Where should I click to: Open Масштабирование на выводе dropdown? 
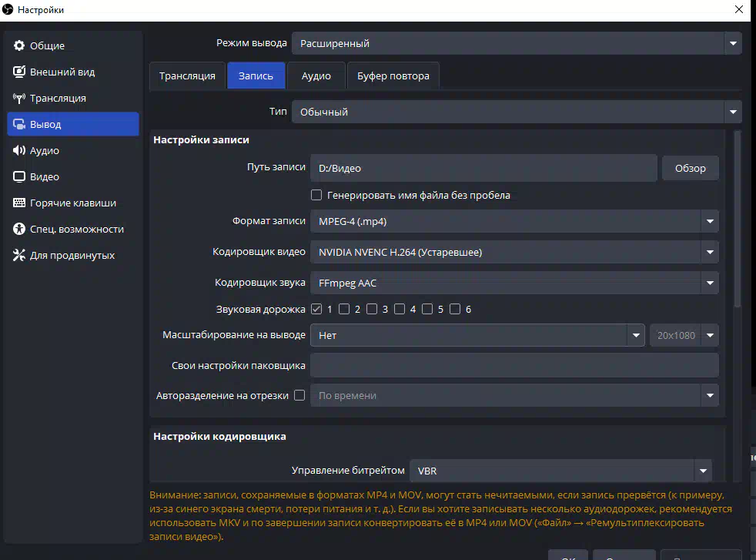pos(477,335)
